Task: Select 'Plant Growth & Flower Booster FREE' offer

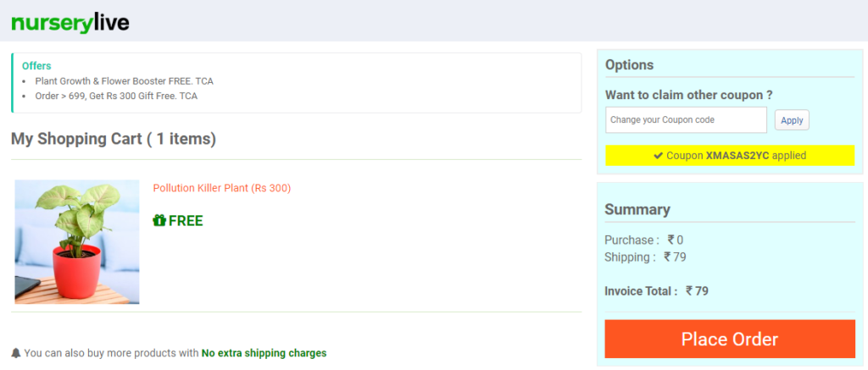Action: point(124,81)
